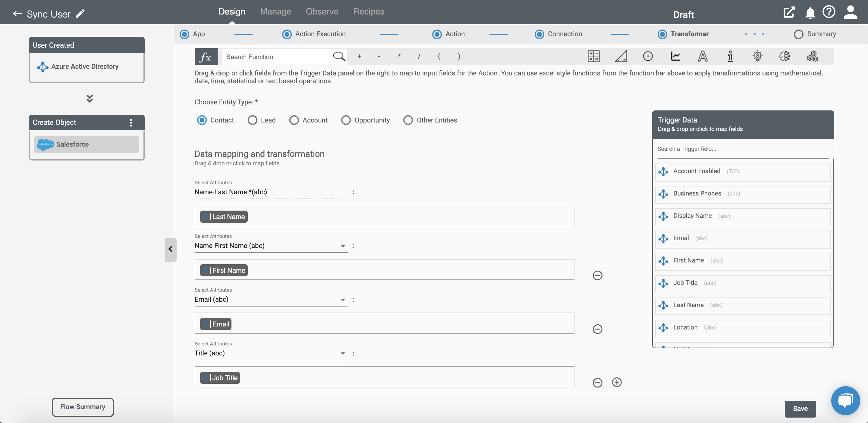Click Trigger Data panel scrollbar
The image size is (868, 423).
tap(833, 162)
